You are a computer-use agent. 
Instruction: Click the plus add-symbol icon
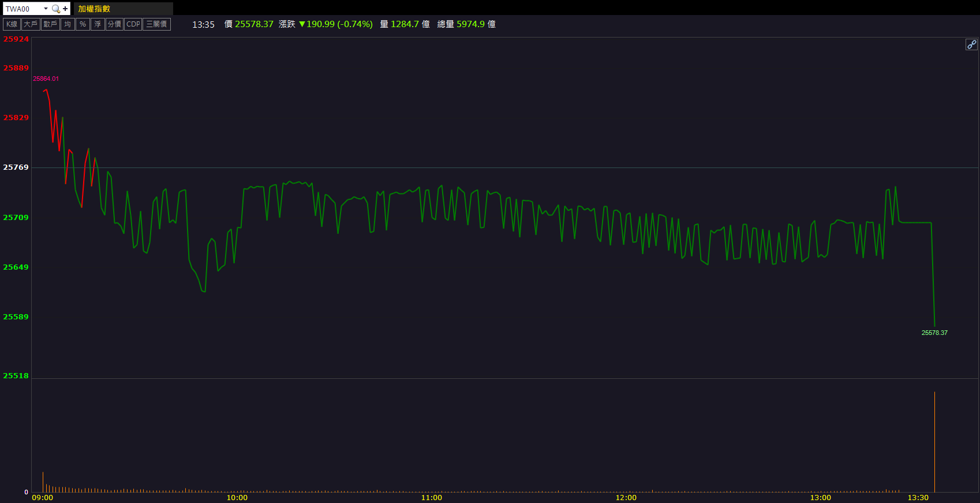point(65,9)
